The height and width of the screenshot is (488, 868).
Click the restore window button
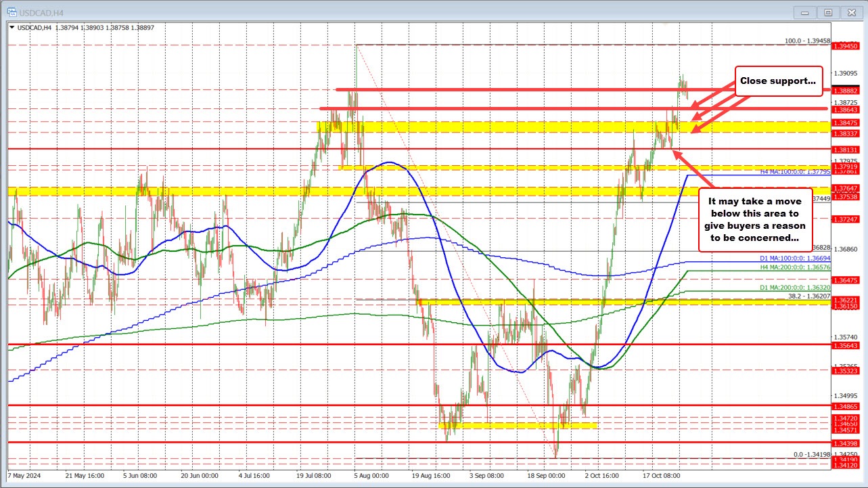click(827, 12)
